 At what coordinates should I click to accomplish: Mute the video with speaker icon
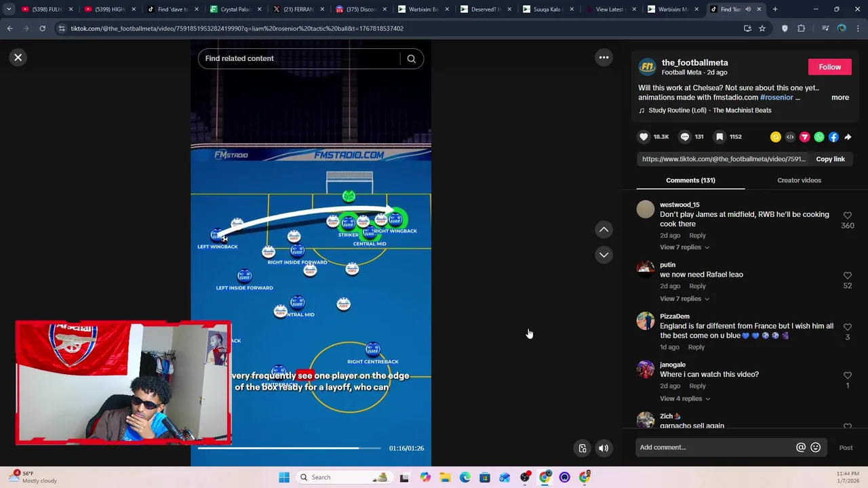(x=603, y=448)
